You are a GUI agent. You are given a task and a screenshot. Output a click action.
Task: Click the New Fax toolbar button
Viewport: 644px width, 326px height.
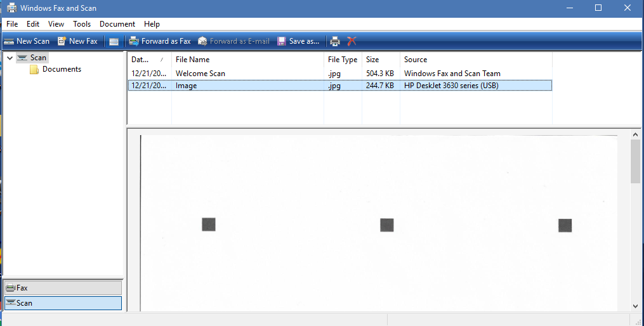pos(77,41)
